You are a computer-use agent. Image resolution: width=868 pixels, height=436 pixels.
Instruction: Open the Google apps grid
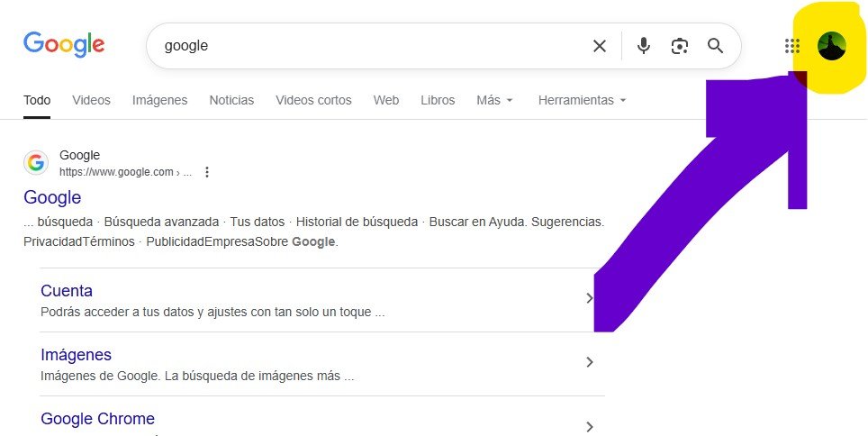792,46
